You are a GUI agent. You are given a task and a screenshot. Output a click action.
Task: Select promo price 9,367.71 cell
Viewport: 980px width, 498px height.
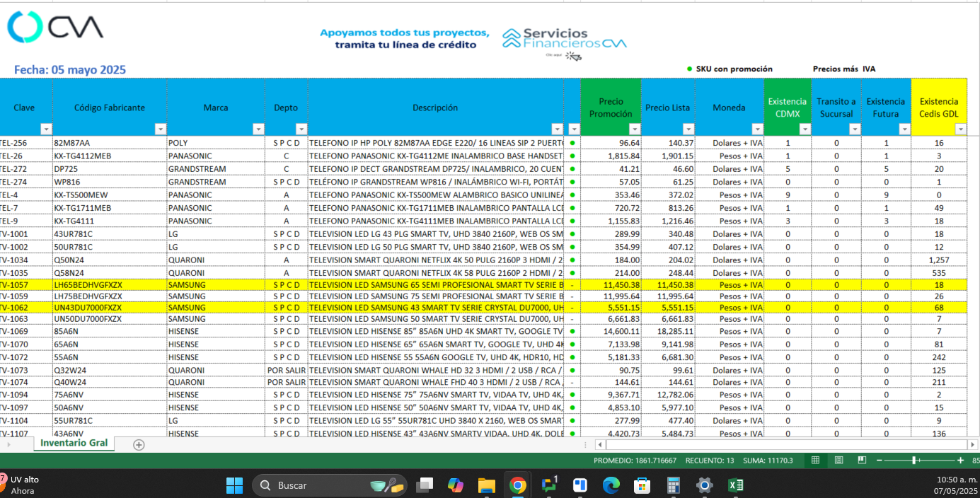[x=611, y=395]
